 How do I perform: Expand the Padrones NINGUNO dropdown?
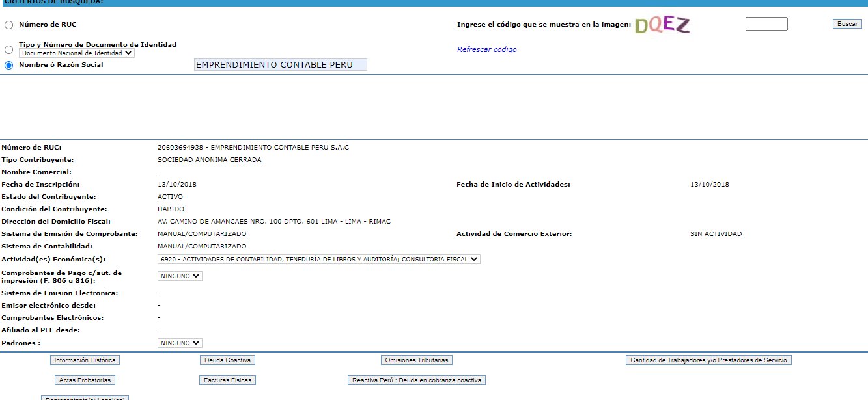click(180, 343)
